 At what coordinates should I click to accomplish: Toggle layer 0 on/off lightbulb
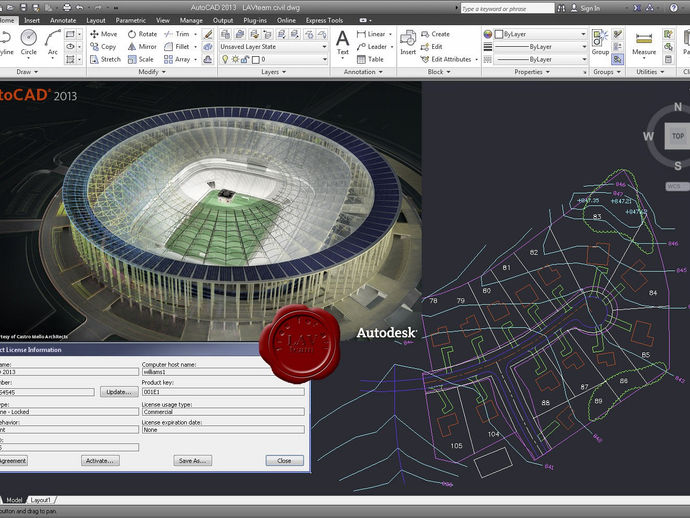[225, 59]
